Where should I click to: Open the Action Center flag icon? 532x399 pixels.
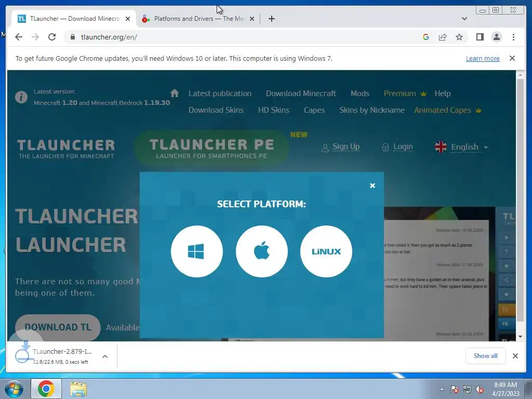[x=455, y=390]
